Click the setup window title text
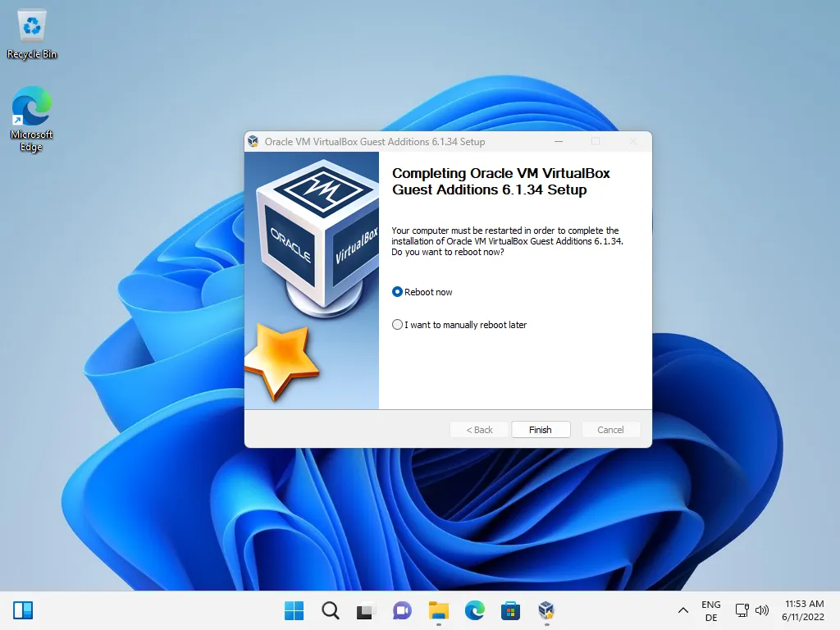Screen dimensions: 840x630 [374, 141]
